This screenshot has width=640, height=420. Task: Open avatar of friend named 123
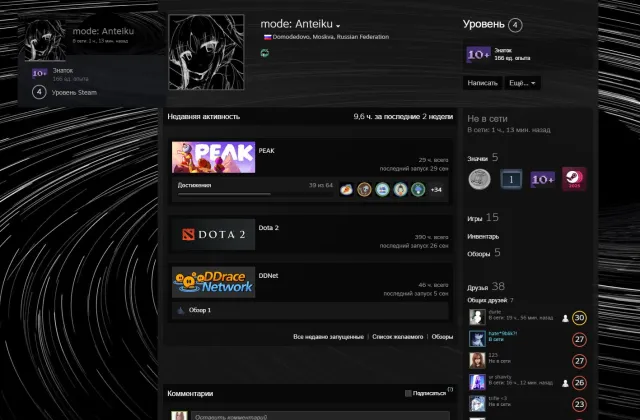(477, 360)
